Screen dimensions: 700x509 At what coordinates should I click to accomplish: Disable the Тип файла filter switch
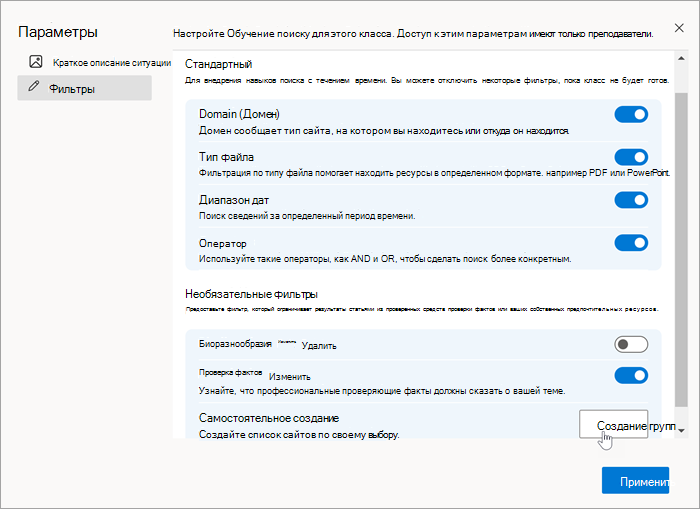coord(631,157)
